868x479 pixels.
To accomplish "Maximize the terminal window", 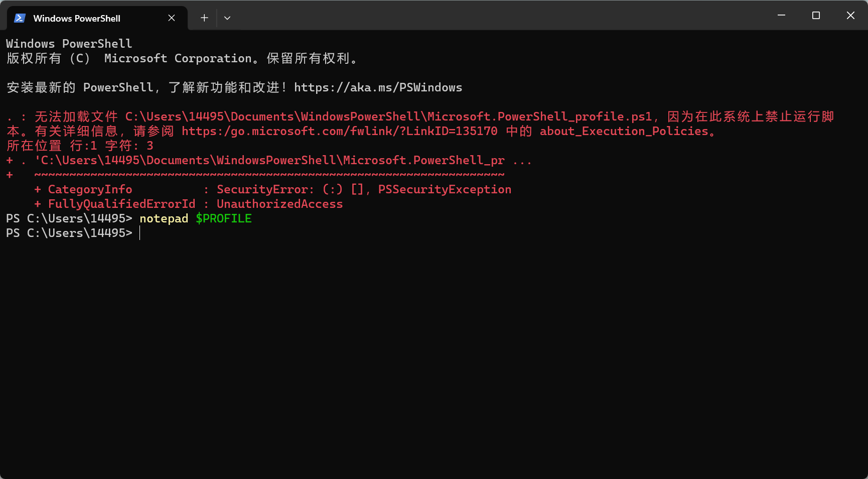I will pos(816,16).
